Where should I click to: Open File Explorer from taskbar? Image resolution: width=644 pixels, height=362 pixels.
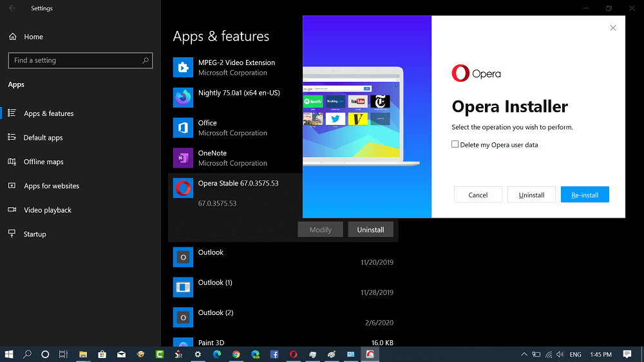pyautogui.click(x=83, y=354)
